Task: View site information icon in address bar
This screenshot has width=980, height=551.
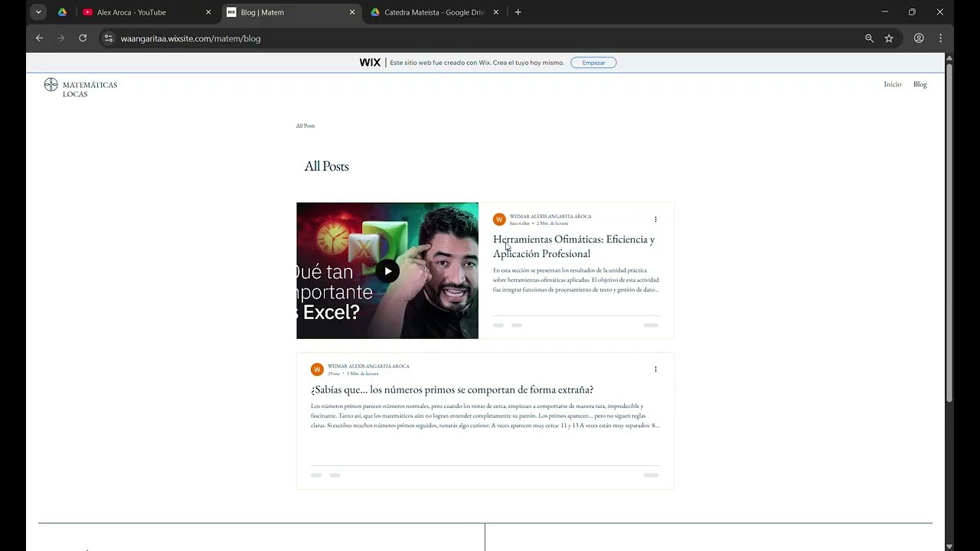Action: [x=109, y=38]
